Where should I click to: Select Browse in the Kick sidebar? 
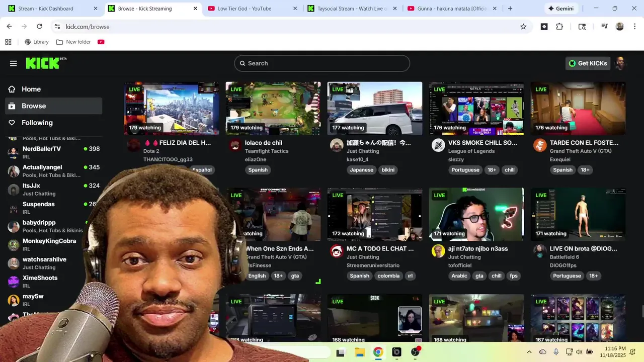[53, 106]
